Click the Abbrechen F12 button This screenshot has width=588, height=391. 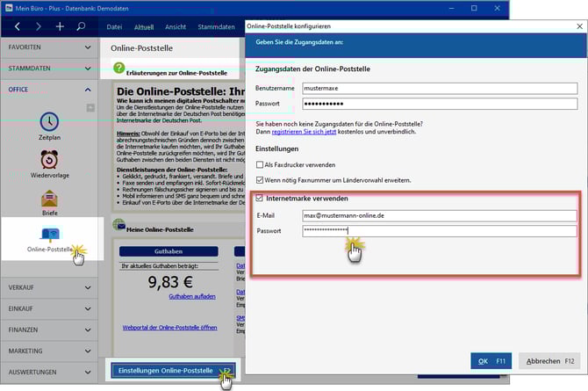549,361
